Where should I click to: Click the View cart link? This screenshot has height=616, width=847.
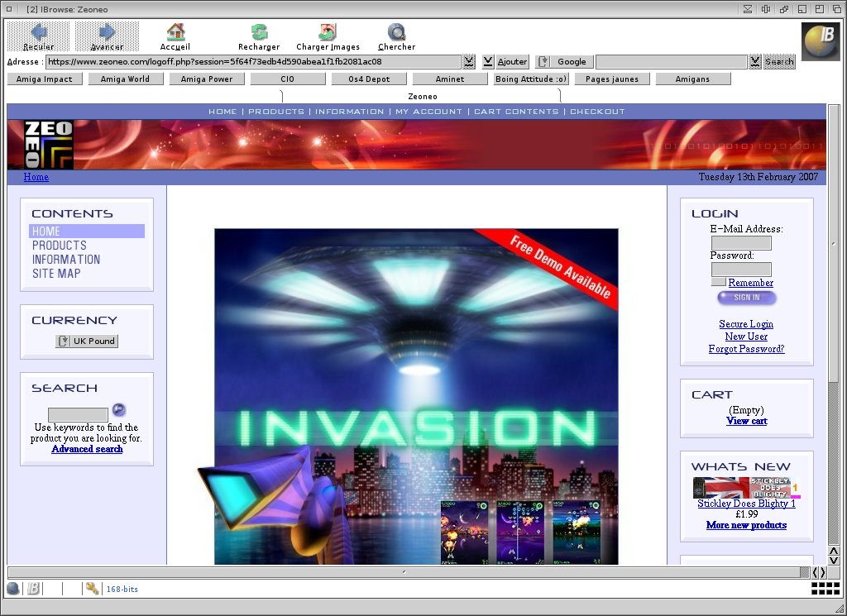747,421
